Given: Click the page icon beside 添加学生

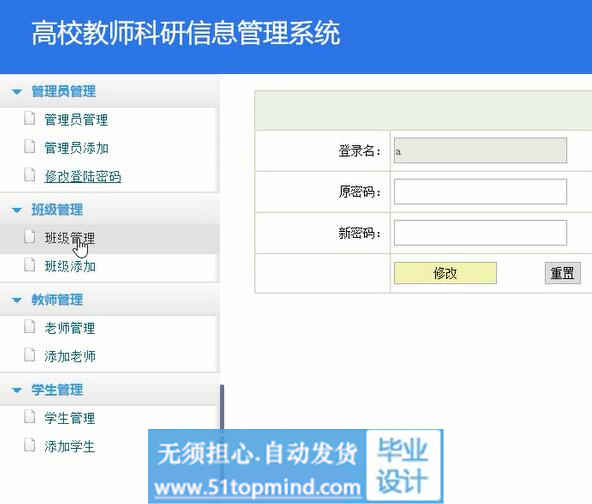Looking at the screenshot, I should tap(29, 445).
